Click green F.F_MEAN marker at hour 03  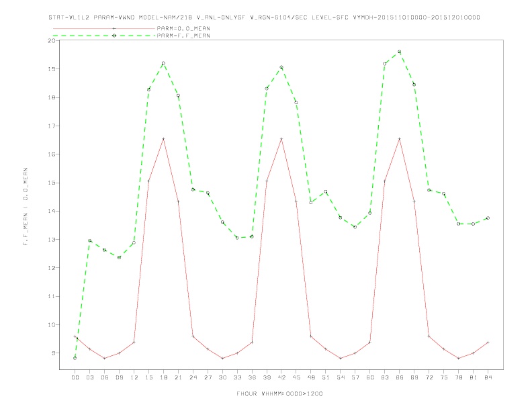coord(89,241)
